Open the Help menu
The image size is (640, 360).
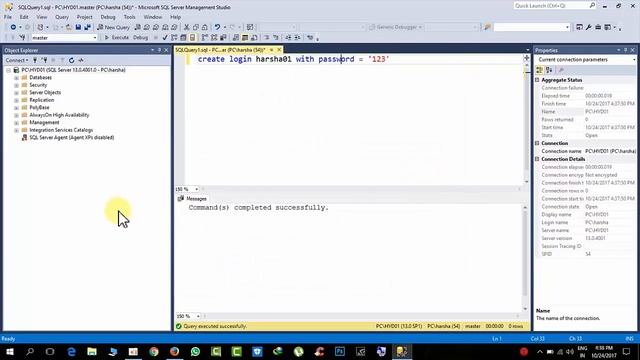coord(176,17)
